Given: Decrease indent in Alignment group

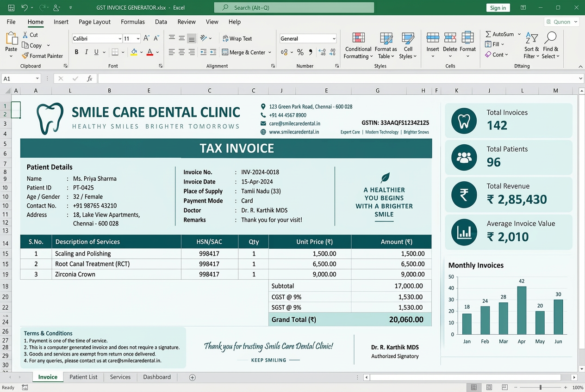Looking at the screenshot, I should click(203, 52).
